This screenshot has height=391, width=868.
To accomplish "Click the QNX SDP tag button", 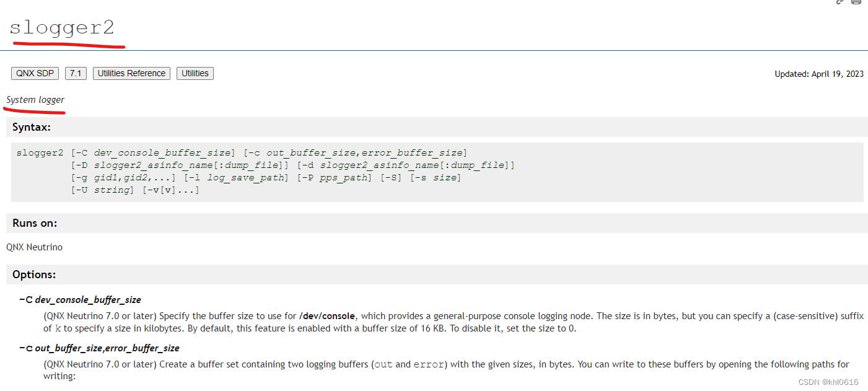I will [35, 73].
